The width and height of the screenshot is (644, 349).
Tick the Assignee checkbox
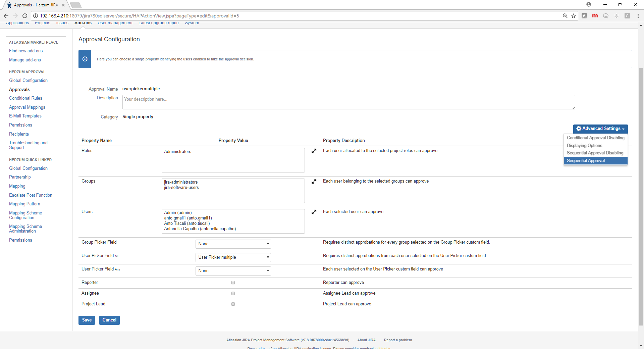[x=233, y=293]
